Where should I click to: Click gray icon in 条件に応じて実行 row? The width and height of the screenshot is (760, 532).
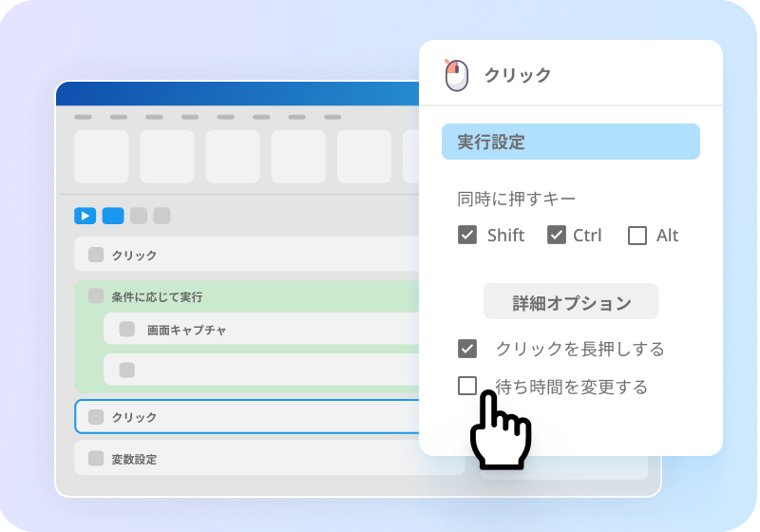pyautogui.click(x=96, y=295)
